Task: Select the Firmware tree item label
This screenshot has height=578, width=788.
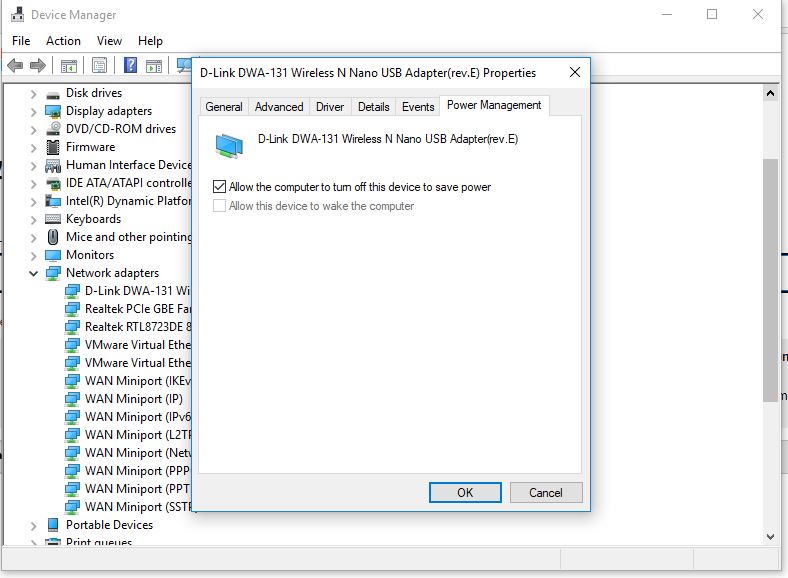Action: 90,147
